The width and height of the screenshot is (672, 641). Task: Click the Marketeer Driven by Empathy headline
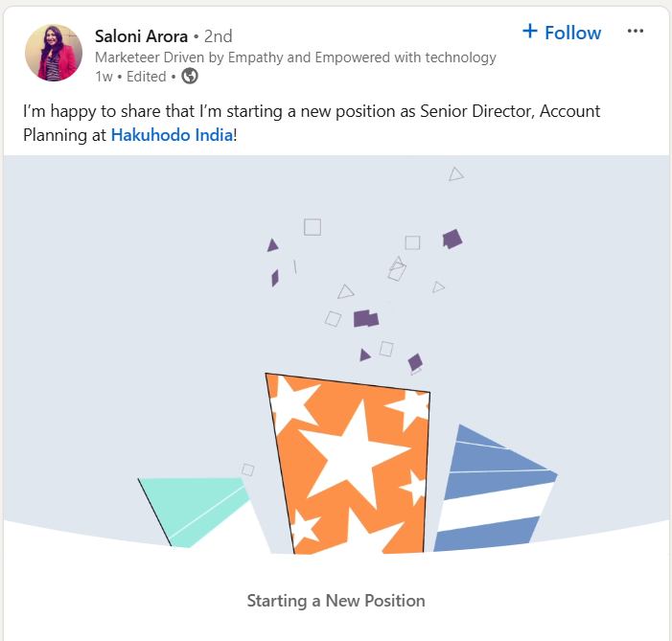[295, 57]
